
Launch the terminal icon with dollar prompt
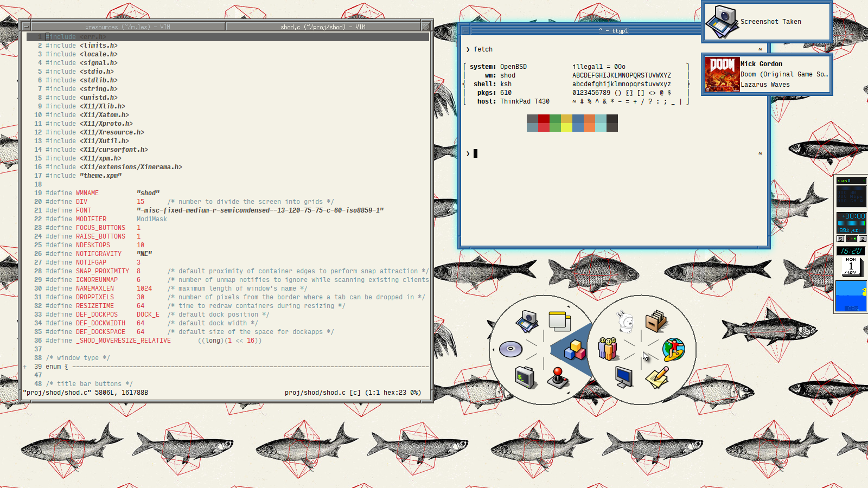coord(525,377)
